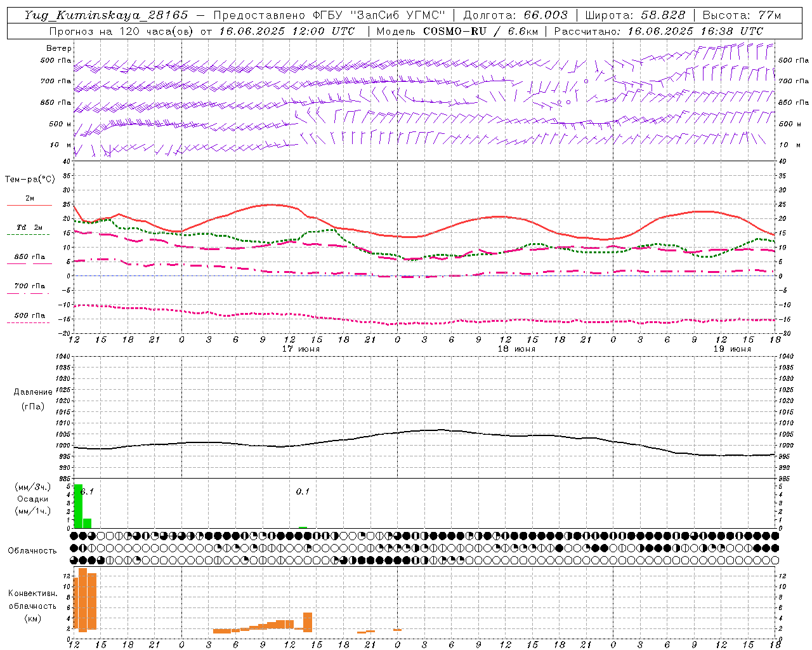
Task: Click the Td 2м dew point legend entry
Action: pos(29,227)
